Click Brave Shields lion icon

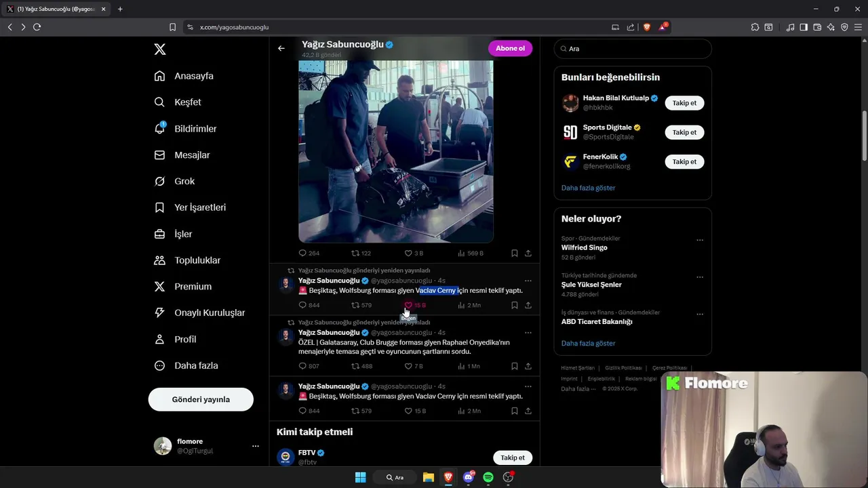coord(647,27)
